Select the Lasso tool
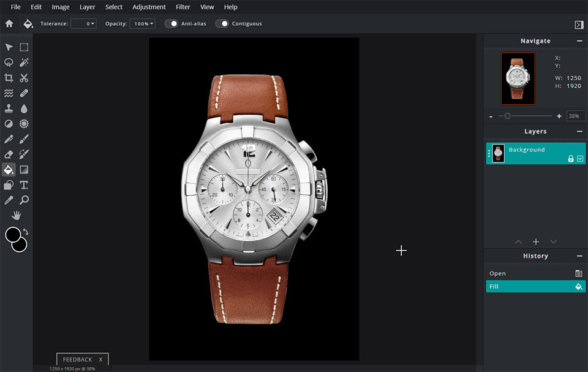 pyautogui.click(x=8, y=62)
